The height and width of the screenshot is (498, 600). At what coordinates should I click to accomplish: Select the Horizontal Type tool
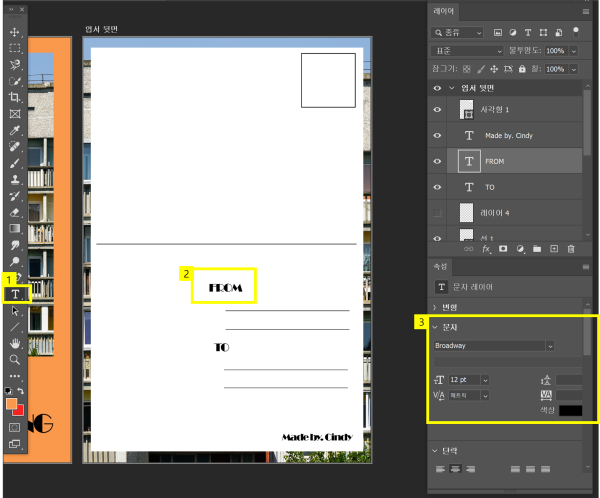coord(15,294)
